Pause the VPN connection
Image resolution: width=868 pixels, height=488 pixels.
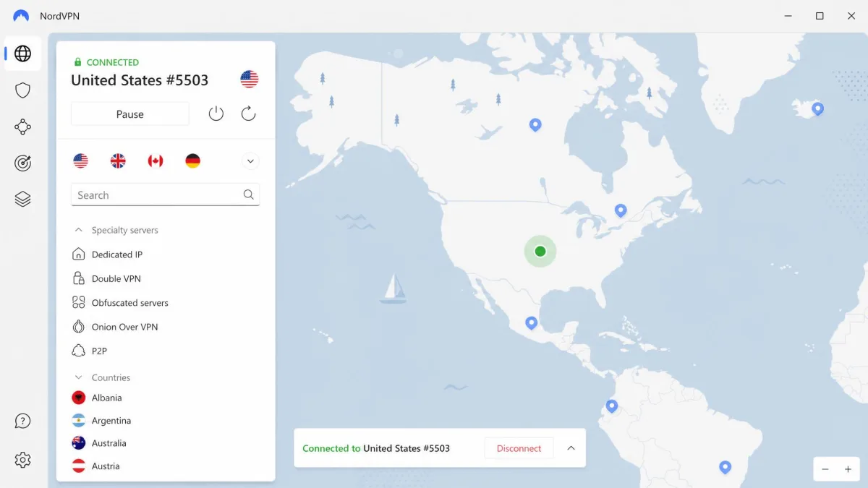pyautogui.click(x=130, y=114)
